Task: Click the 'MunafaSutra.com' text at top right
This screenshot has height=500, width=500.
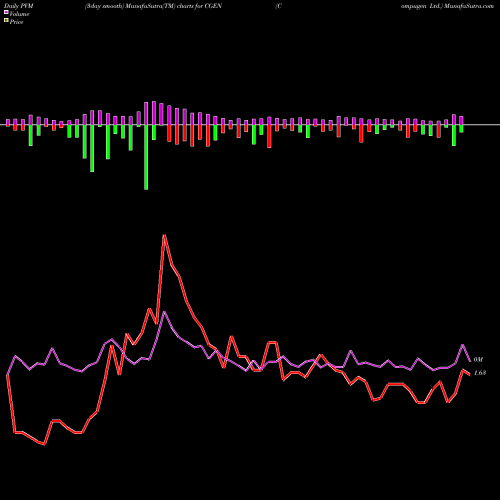Action: [468, 6]
